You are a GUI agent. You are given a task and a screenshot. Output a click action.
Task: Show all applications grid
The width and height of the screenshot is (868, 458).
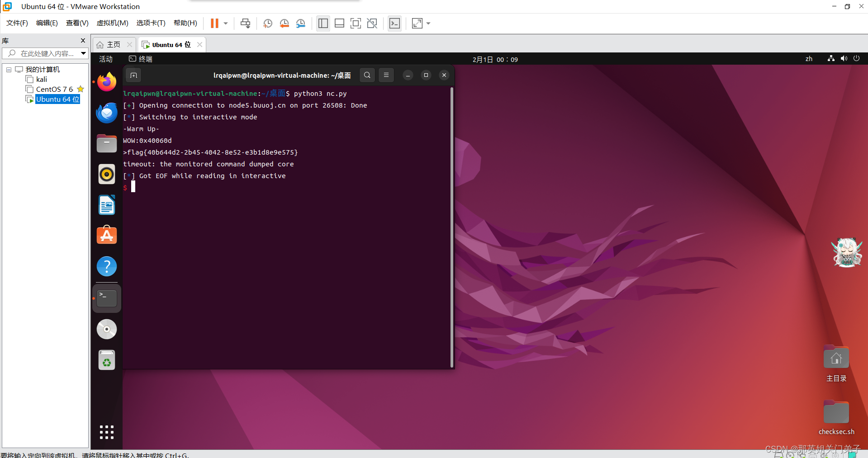coord(107,432)
